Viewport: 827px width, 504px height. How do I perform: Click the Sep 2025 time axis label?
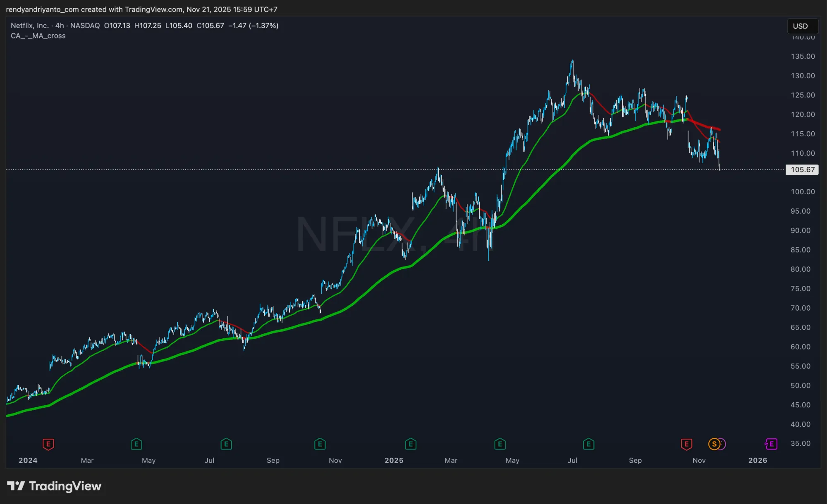coord(635,460)
